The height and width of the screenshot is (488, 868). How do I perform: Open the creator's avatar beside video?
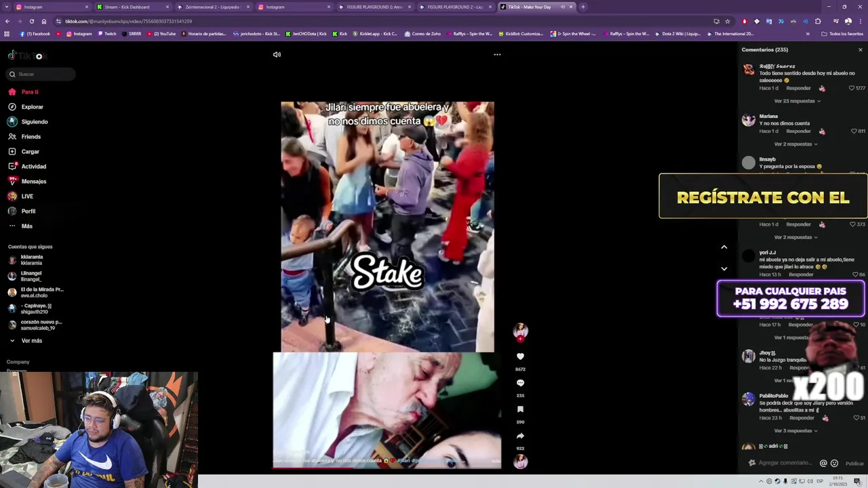coord(520,330)
